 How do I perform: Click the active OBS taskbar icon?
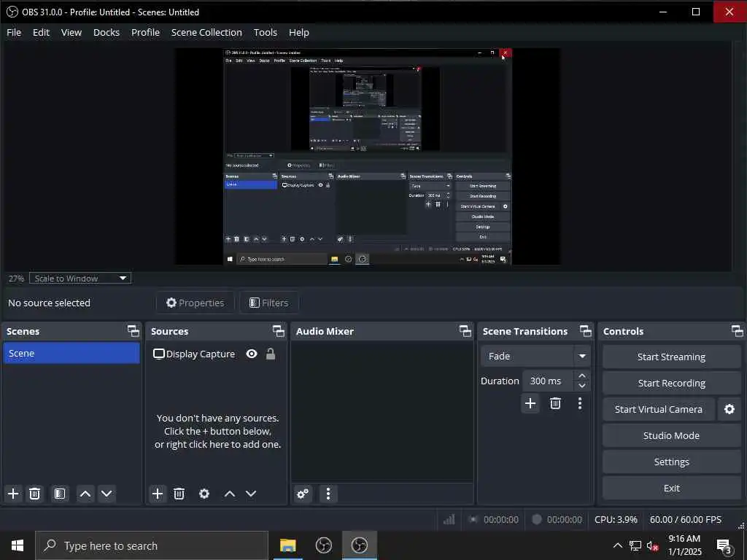[359, 545]
